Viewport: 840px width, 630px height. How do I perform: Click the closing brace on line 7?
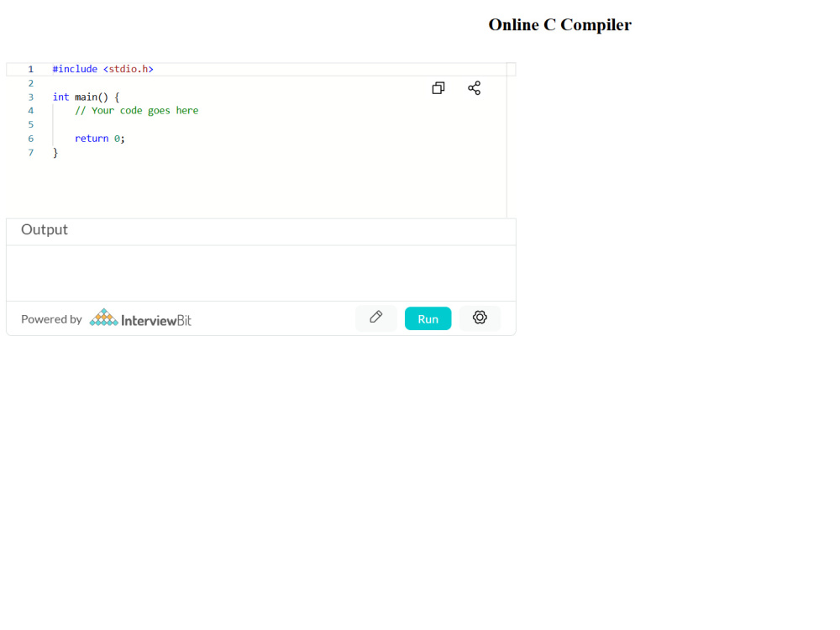[x=55, y=153]
